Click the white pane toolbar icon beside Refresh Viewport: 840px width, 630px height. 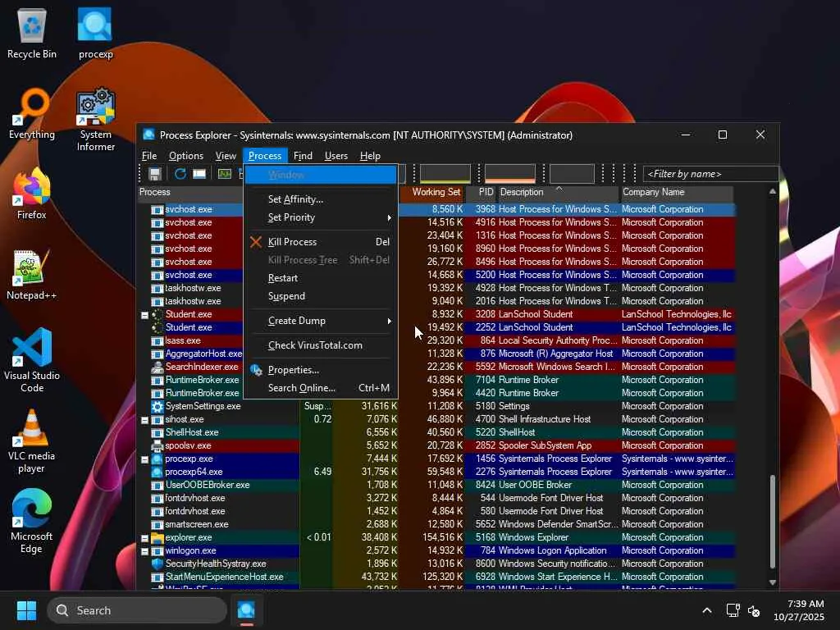[199, 174]
